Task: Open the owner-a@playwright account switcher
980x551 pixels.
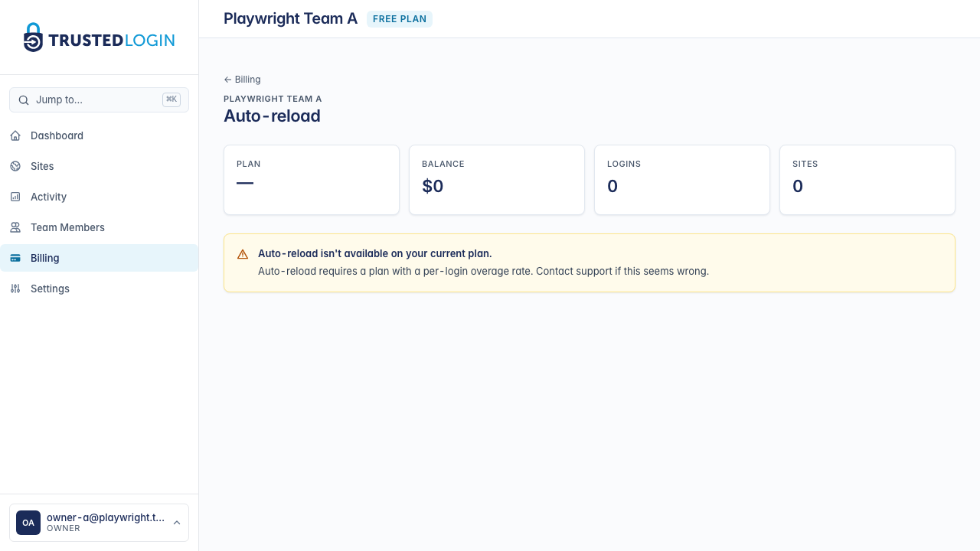Action: pos(106,523)
